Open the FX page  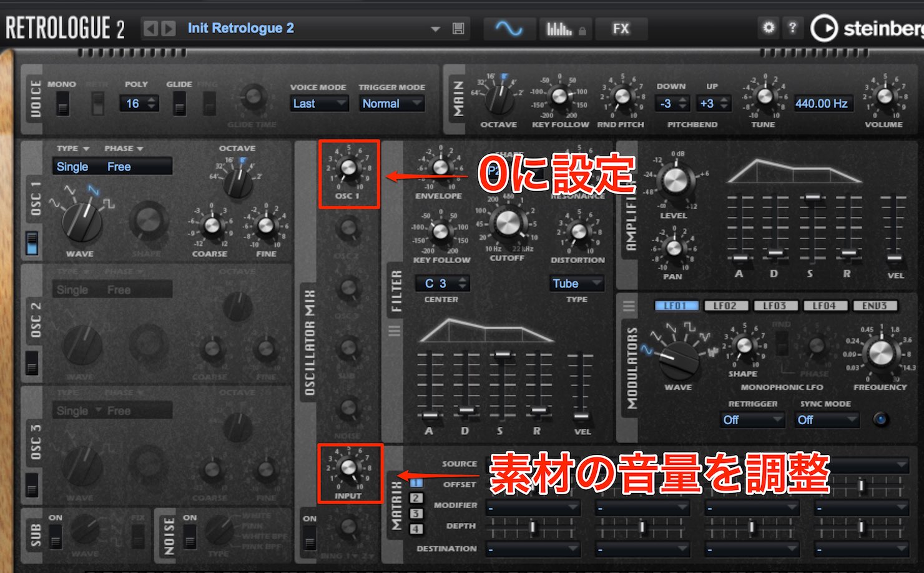click(x=621, y=29)
